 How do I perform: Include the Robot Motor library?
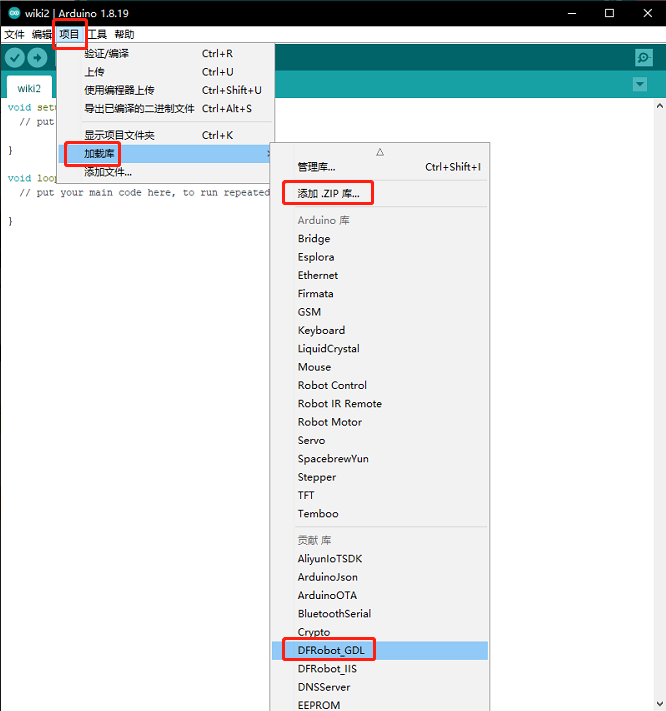pos(380,422)
